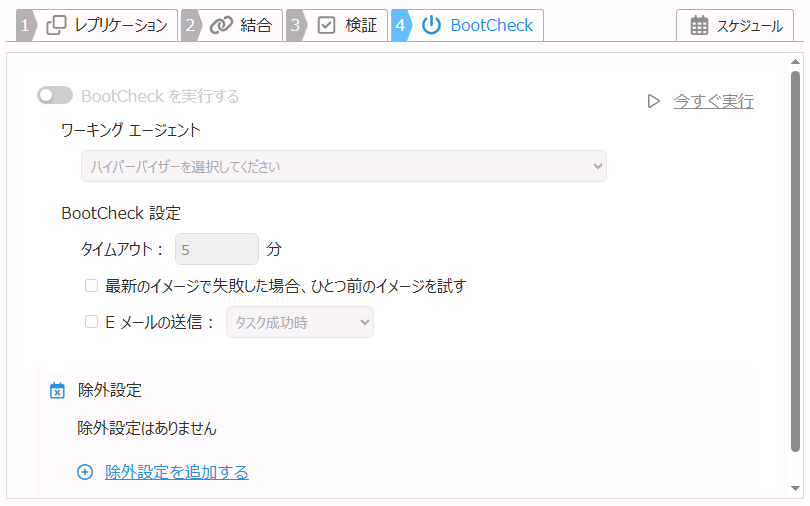Click the plus circle icon for adding exclusion

85,472
